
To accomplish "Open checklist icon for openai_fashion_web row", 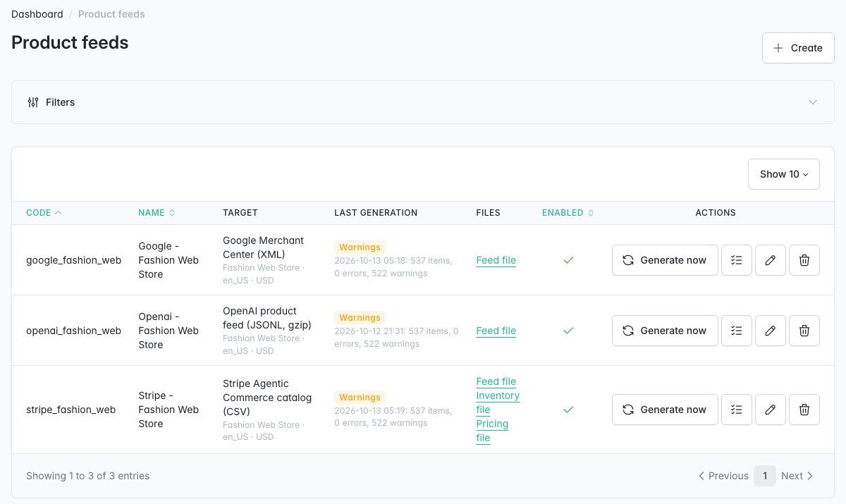I will [x=737, y=331].
